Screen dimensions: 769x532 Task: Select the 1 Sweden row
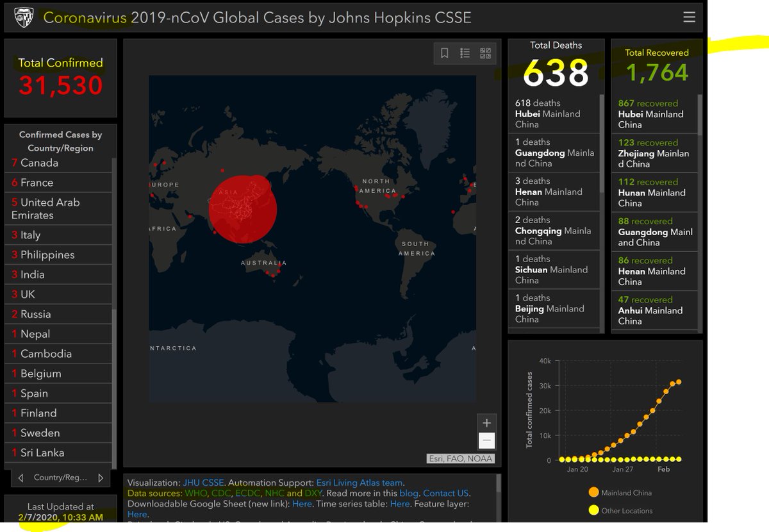tap(59, 433)
